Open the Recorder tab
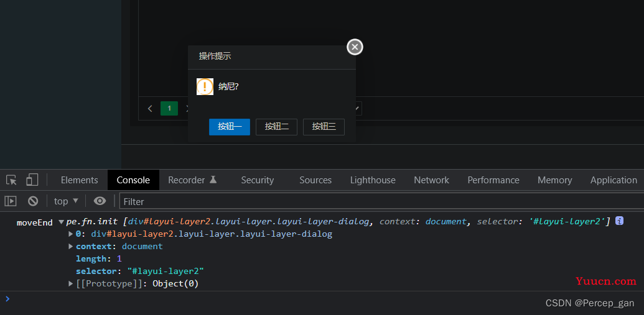Screen dimensions: 644x315 [x=192, y=180]
